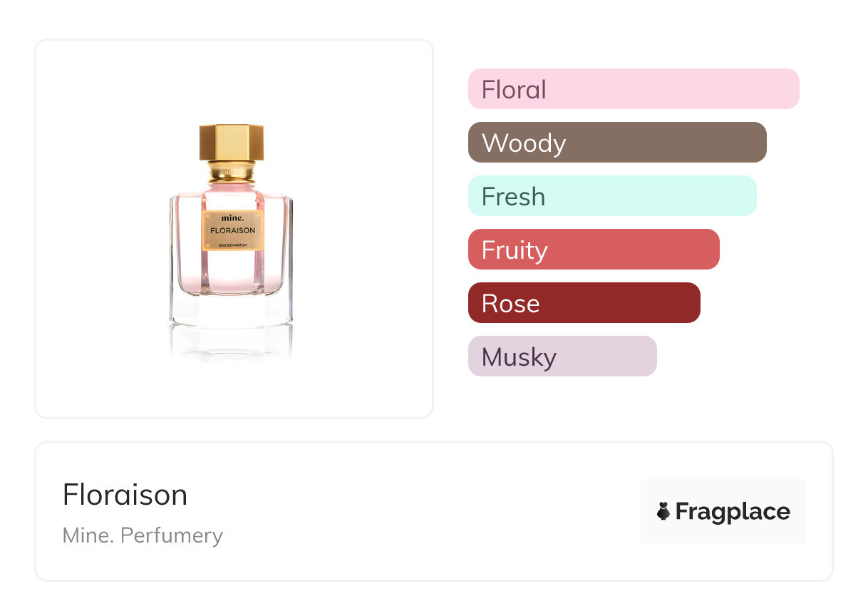Click the clear glass base of the bottle
This screenshot has height=616, width=868.
pos(232,309)
